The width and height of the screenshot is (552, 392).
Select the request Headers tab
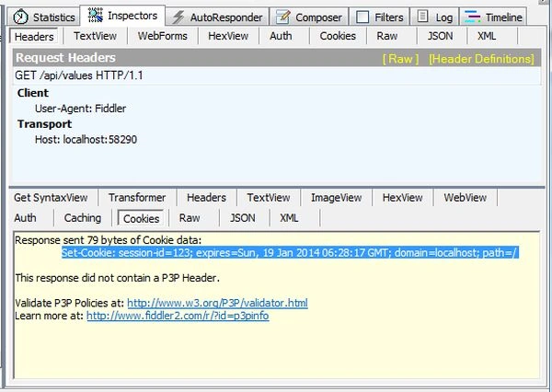pyautogui.click(x=34, y=36)
